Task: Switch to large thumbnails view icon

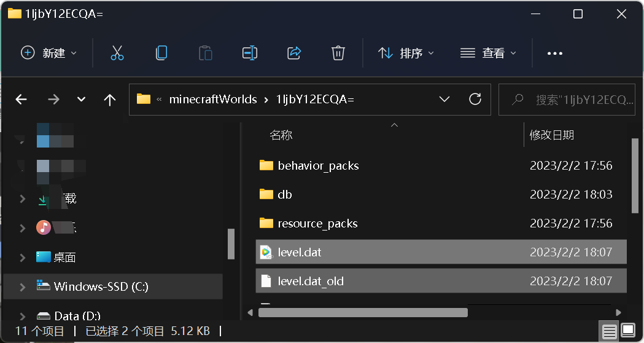Action: (628, 330)
